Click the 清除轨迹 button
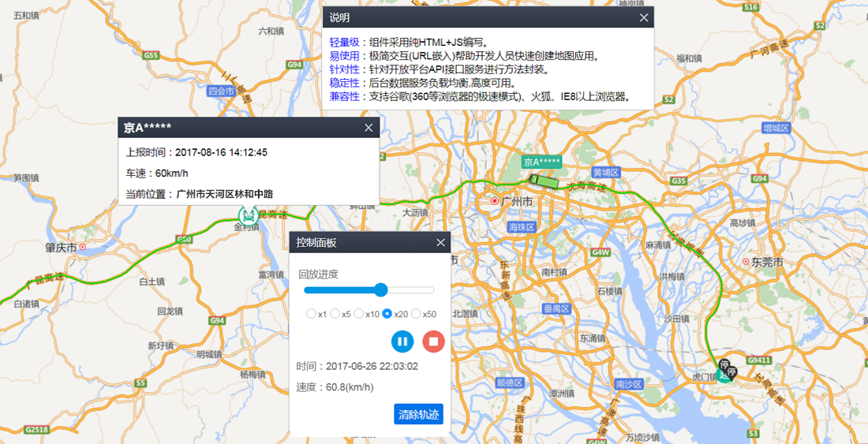The image size is (868, 444). 418,414
